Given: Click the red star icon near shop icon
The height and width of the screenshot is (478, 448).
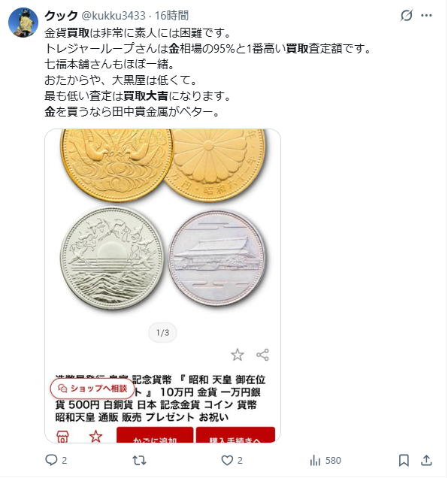Looking at the screenshot, I should (95, 436).
